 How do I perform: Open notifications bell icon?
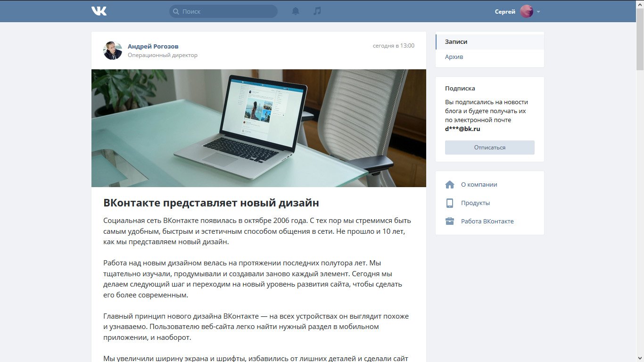[x=296, y=11]
